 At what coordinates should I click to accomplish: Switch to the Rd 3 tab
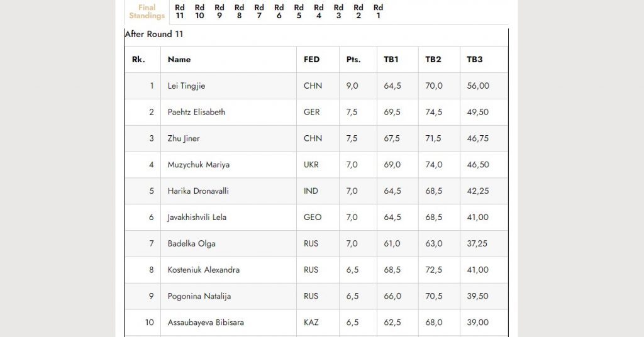tap(338, 12)
